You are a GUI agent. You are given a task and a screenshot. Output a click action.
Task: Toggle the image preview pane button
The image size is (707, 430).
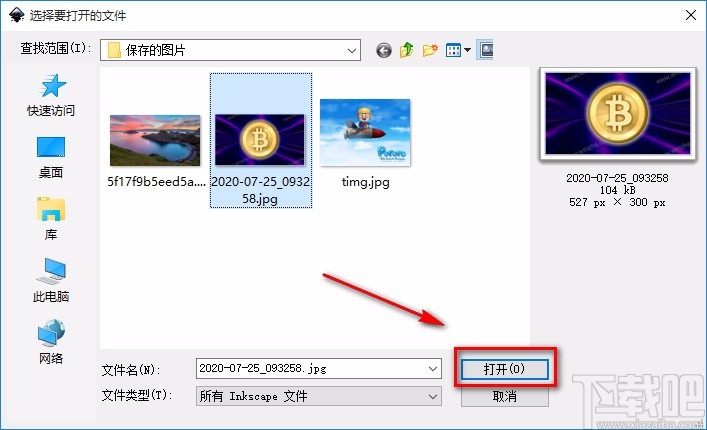click(x=486, y=50)
